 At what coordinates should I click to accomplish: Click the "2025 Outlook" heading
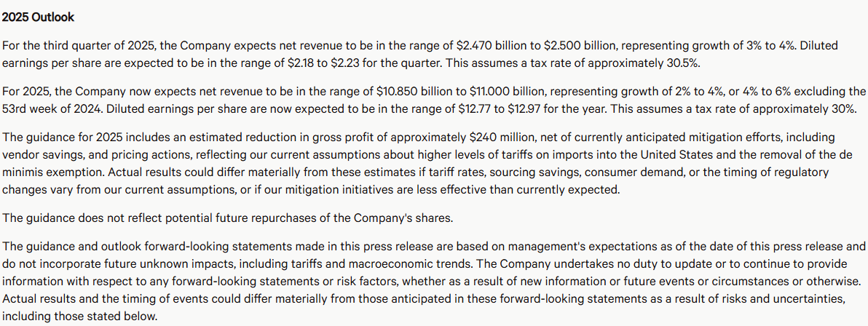38,17
